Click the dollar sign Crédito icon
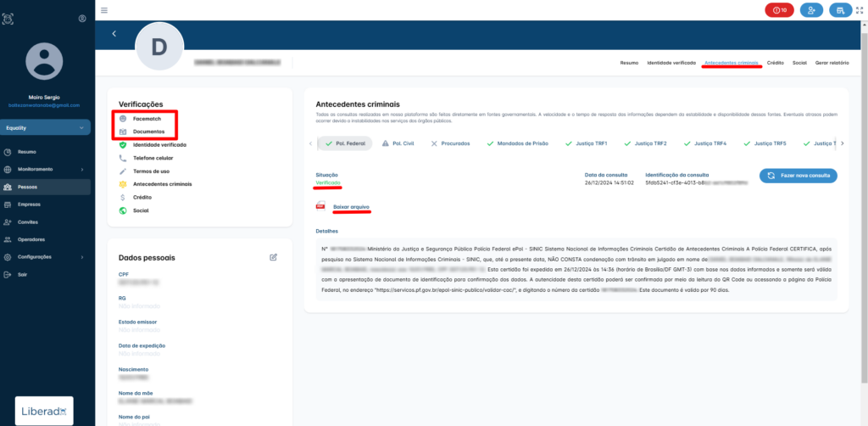 click(123, 197)
